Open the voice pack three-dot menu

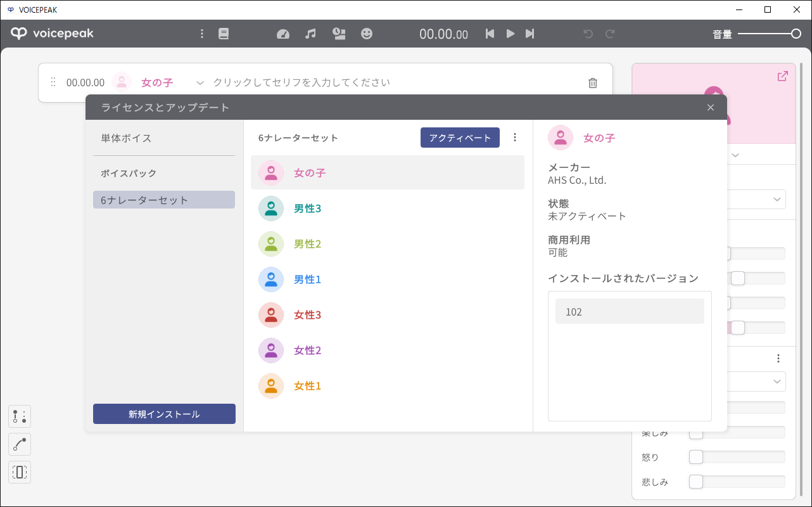(515, 138)
